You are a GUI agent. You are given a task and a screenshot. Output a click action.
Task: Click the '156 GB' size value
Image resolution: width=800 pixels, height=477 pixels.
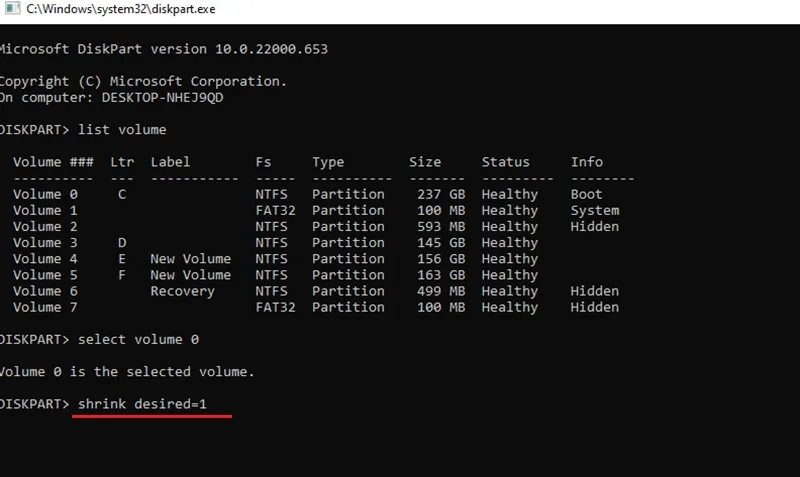(441, 259)
